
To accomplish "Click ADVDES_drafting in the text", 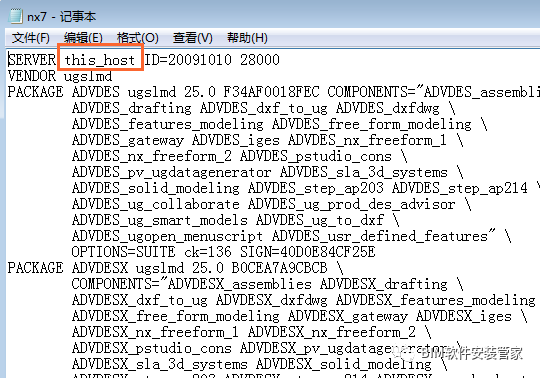I will [132, 108].
